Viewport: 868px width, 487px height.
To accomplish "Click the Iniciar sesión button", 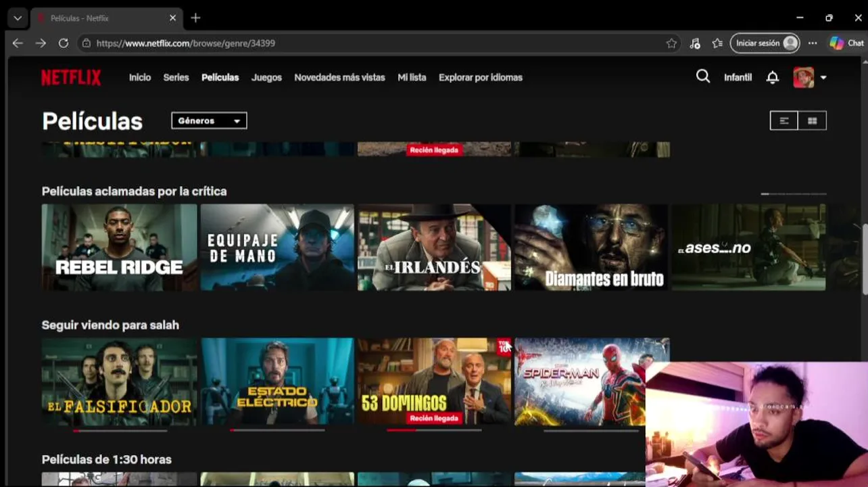I will coord(765,43).
